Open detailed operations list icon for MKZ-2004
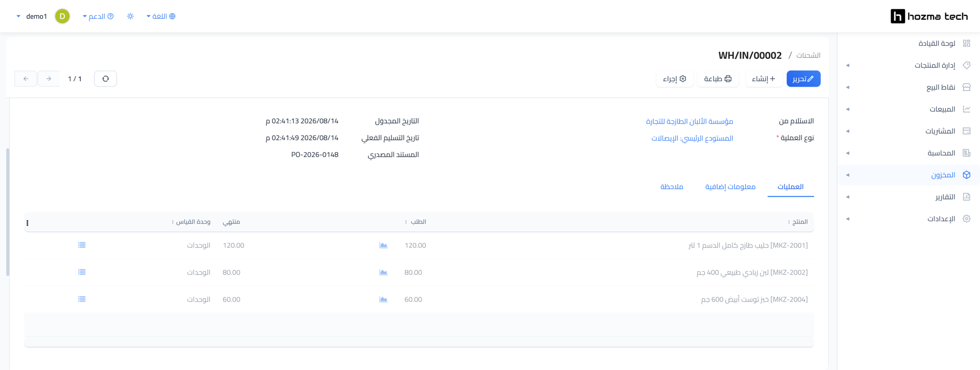 coord(82,299)
